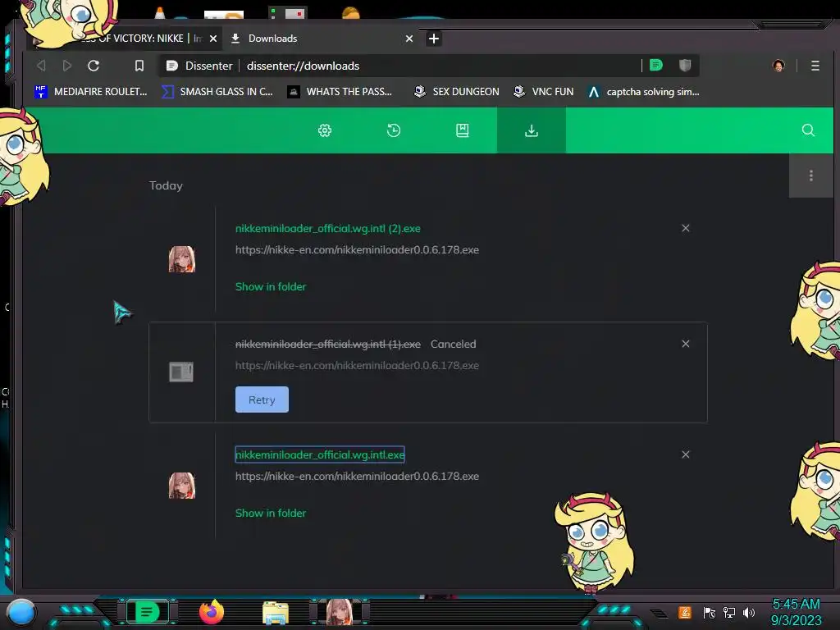The width and height of the screenshot is (840, 630).
Task: Open the Java update tray icon
Action: coord(685,612)
